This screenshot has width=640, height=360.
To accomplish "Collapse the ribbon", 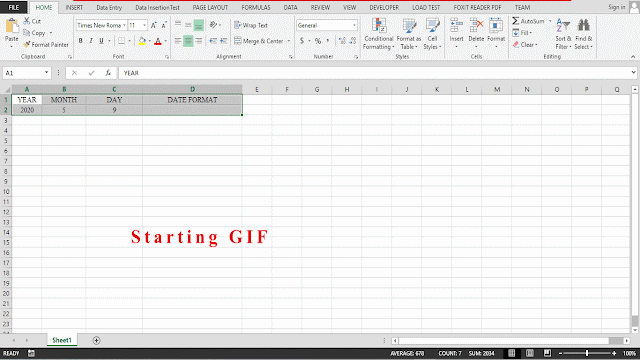I will click(x=633, y=57).
